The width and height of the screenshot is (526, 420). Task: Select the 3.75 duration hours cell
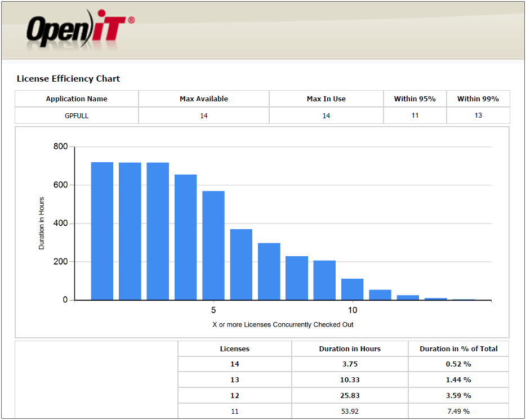pos(350,364)
